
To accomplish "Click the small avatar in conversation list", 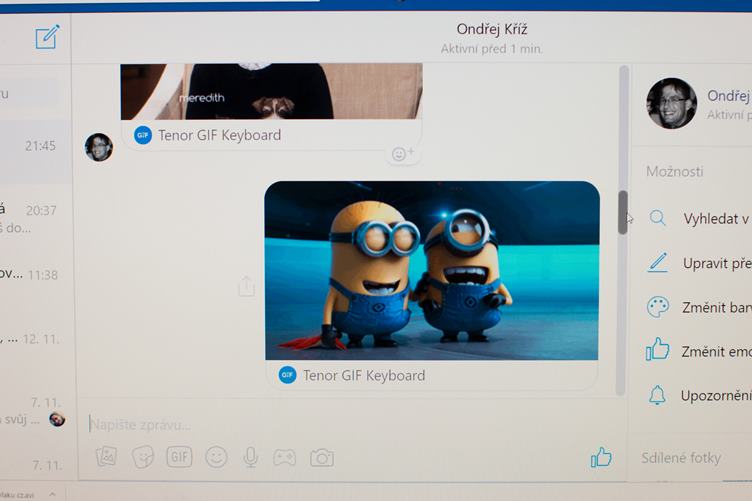I will pos(57,419).
